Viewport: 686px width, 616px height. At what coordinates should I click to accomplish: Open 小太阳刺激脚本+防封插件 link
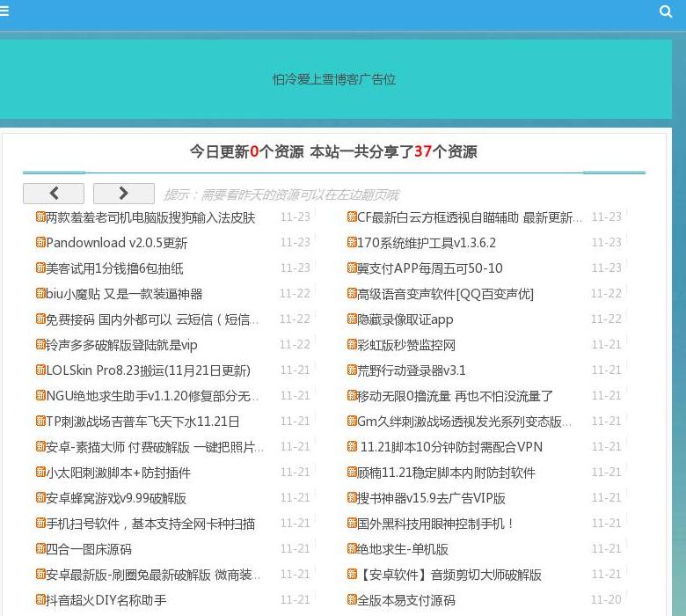(x=118, y=472)
